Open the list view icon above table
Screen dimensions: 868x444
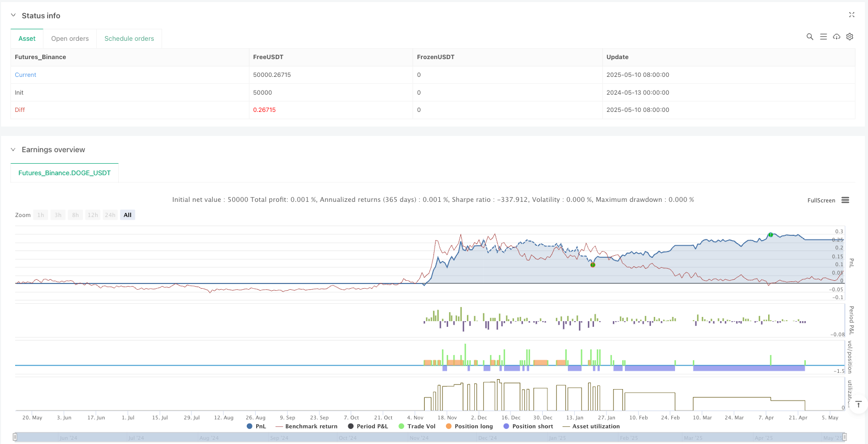pos(823,37)
